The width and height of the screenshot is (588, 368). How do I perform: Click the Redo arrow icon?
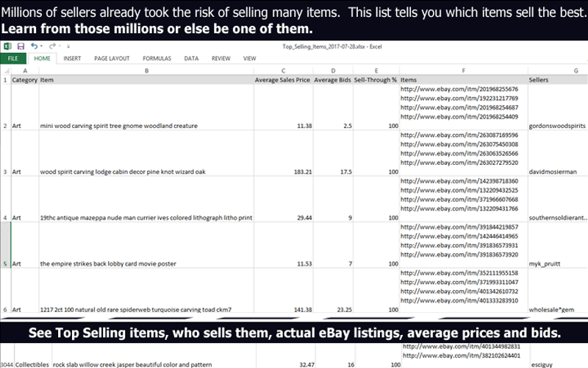click(52, 46)
